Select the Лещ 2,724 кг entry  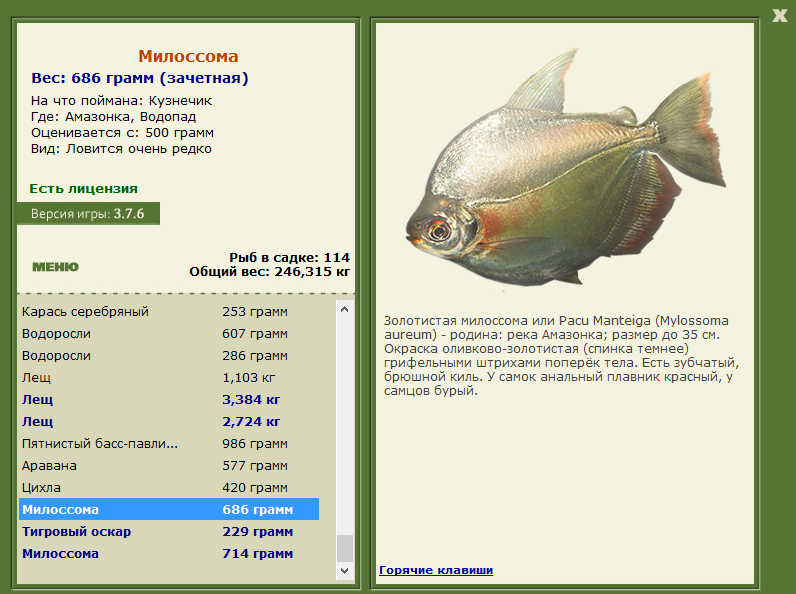click(x=169, y=421)
